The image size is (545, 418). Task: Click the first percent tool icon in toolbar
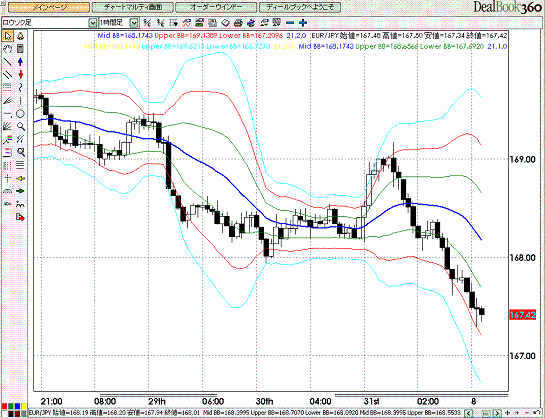click(147, 23)
